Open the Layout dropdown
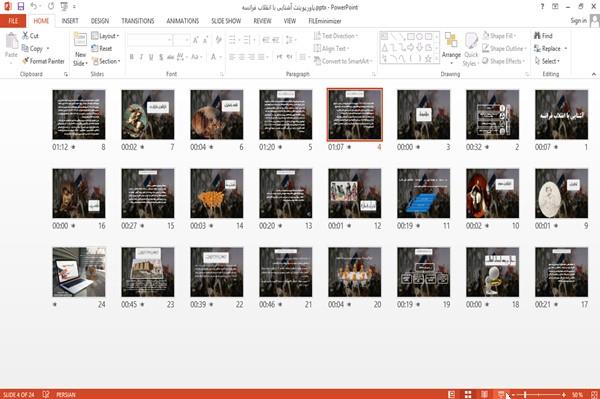This screenshot has height=399, width=600. [105, 36]
